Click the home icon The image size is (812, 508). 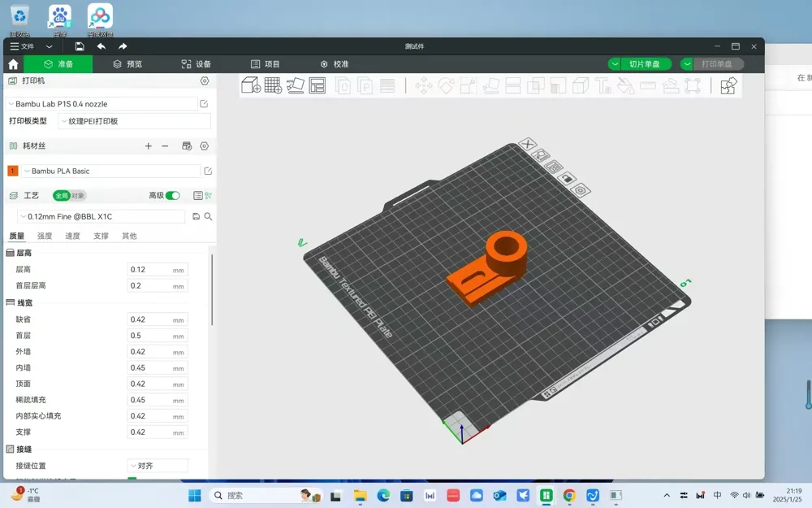tap(14, 64)
